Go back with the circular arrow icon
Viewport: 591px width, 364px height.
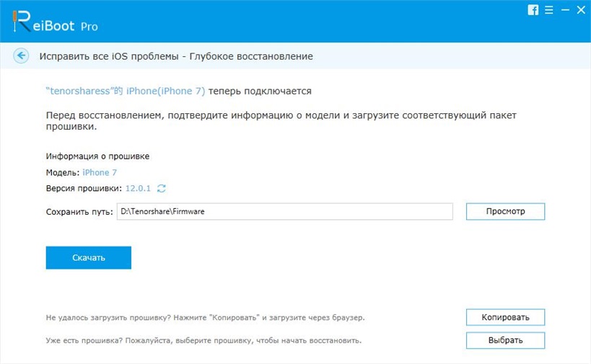pos(21,56)
